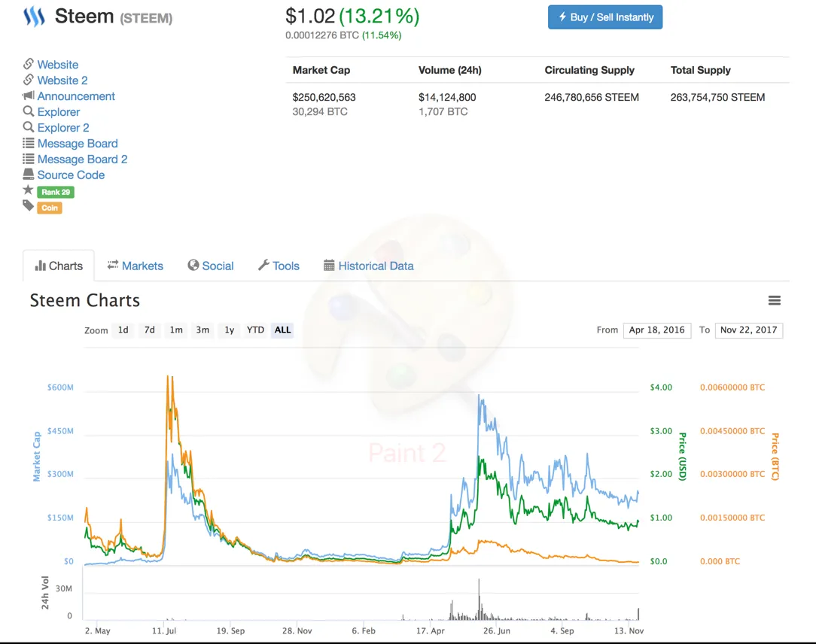The height and width of the screenshot is (644, 816).
Task: Click the Steem logo icon
Action: click(x=34, y=17)
